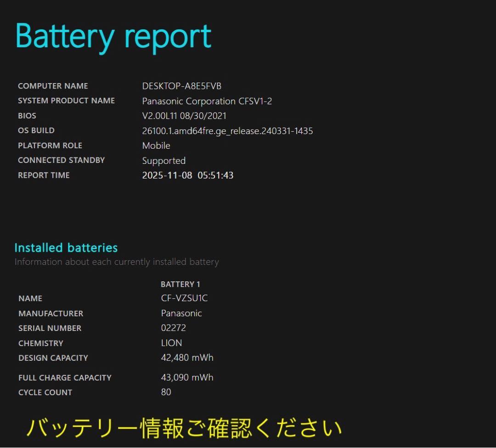Click the BIOS version V2.00L11 value
Screen dimensions: 496x448
point(184,116)
